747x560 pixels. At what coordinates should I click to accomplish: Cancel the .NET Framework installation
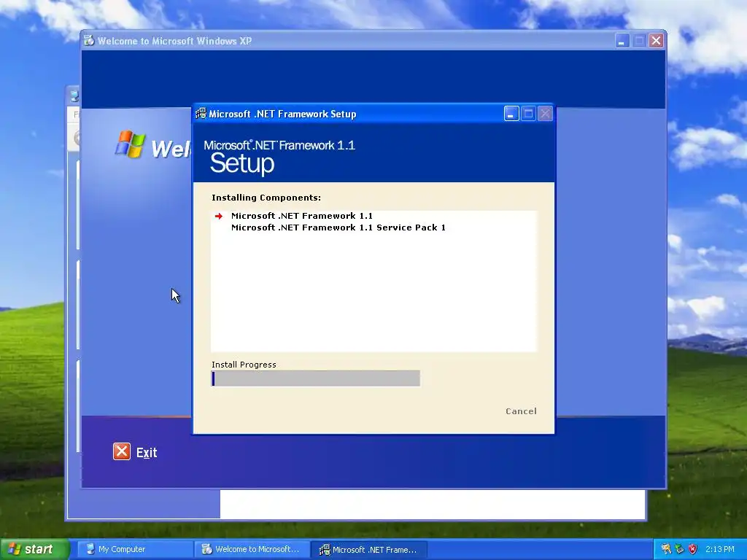[521, 411]
